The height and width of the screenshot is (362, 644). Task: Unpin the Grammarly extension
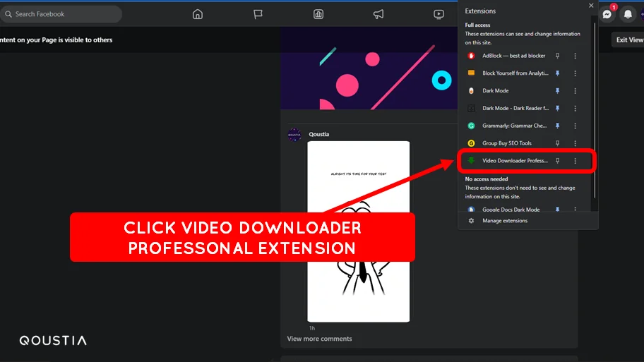[x=557, y=126]
